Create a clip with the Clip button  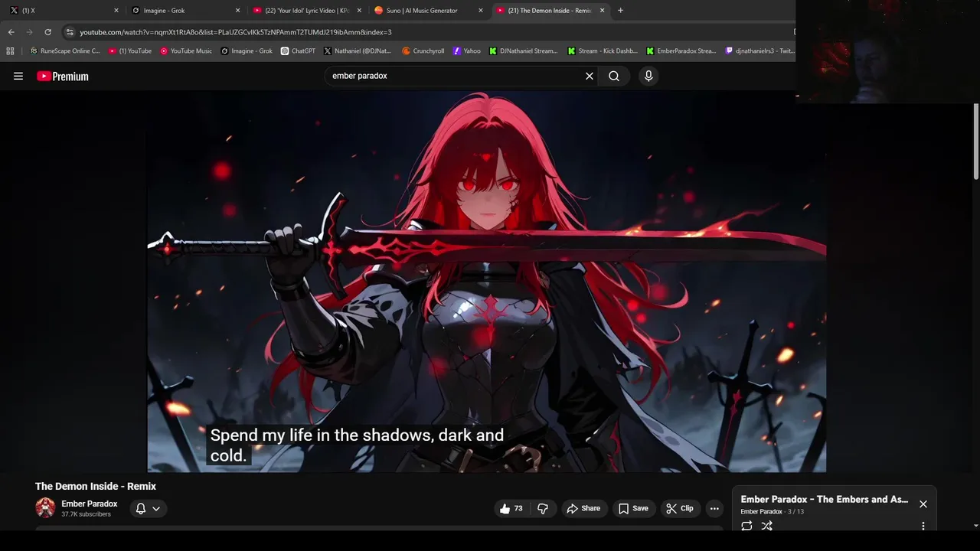pyautogui.click(x=680, y=508)
